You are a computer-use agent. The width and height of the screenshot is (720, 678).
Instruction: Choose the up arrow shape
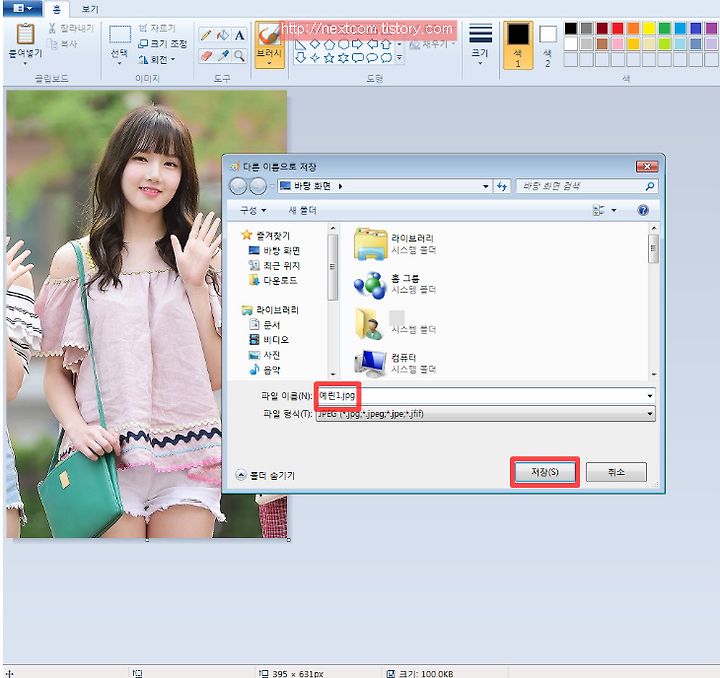coord(386,44)
